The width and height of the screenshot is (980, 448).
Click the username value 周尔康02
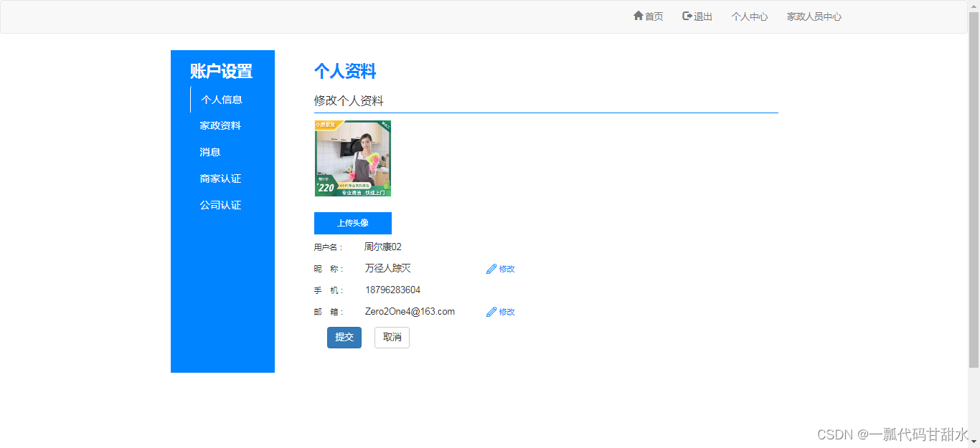tap(383, 247)
